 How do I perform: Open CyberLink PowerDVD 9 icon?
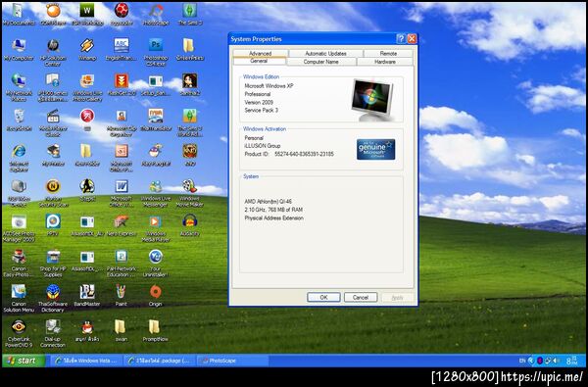[19, 334]
